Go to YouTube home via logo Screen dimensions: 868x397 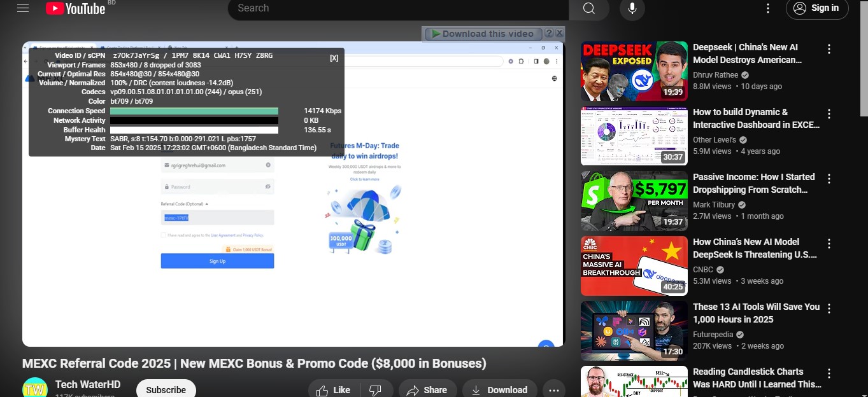[x=76, y=8]
